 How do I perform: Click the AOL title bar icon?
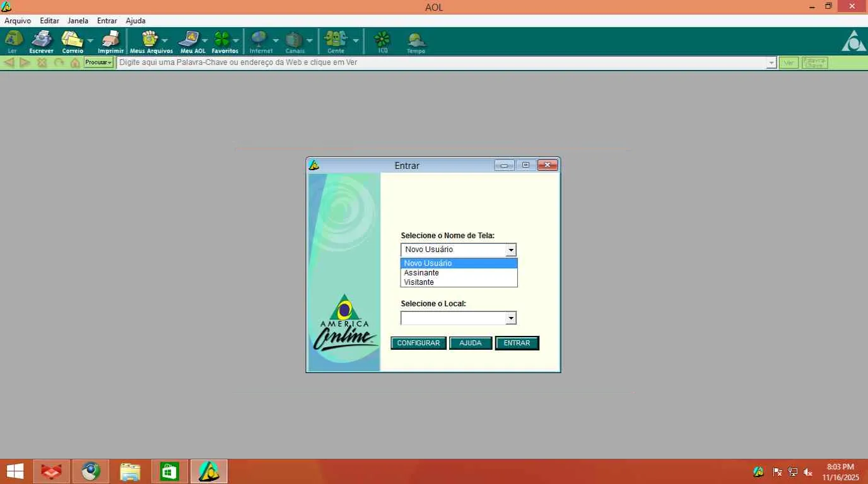pos(6,7)
